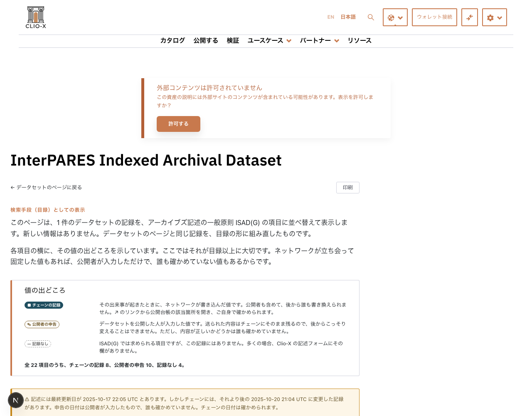Viewport: 532px width, 416px height.
Task: Click the CLIO-X logo
Action: 36,17
